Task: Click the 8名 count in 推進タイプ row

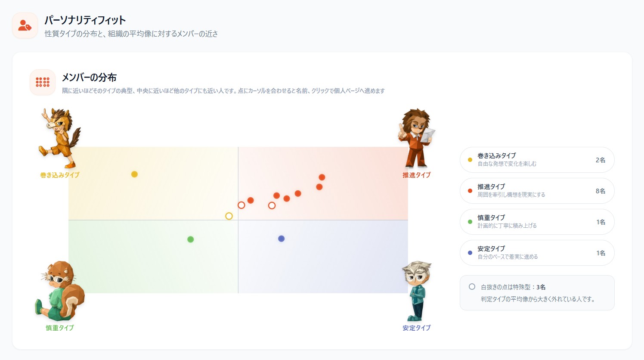Action: pyautogui.click(x=601, y=191)
